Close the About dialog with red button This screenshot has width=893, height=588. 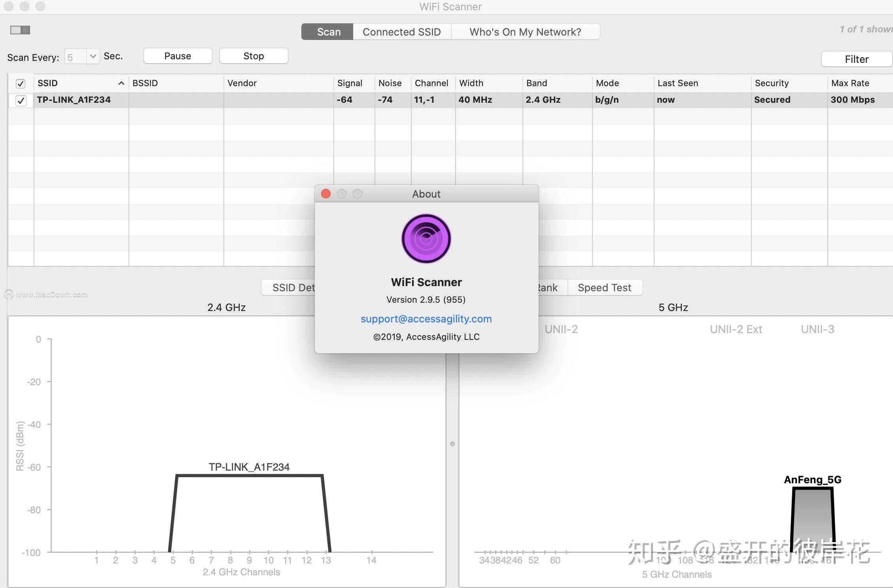click(326, 194)
